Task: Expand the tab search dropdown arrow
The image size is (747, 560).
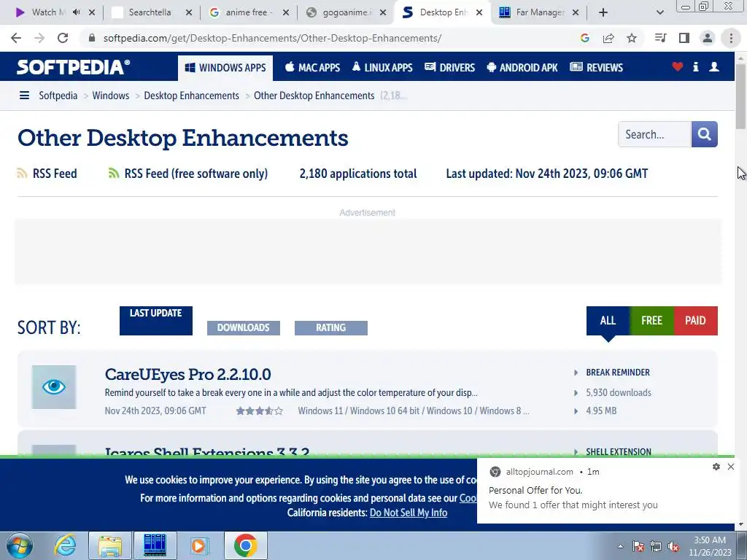Action: point(659,12)
